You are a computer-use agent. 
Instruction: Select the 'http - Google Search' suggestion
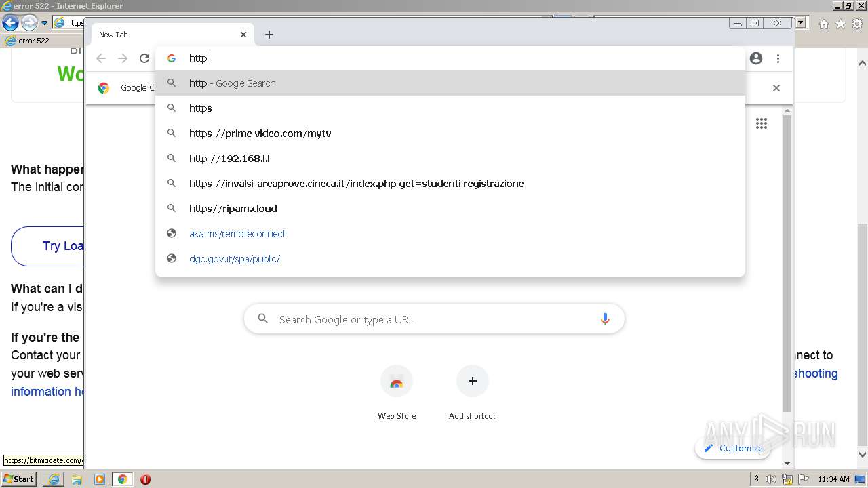tap(450, 83)
